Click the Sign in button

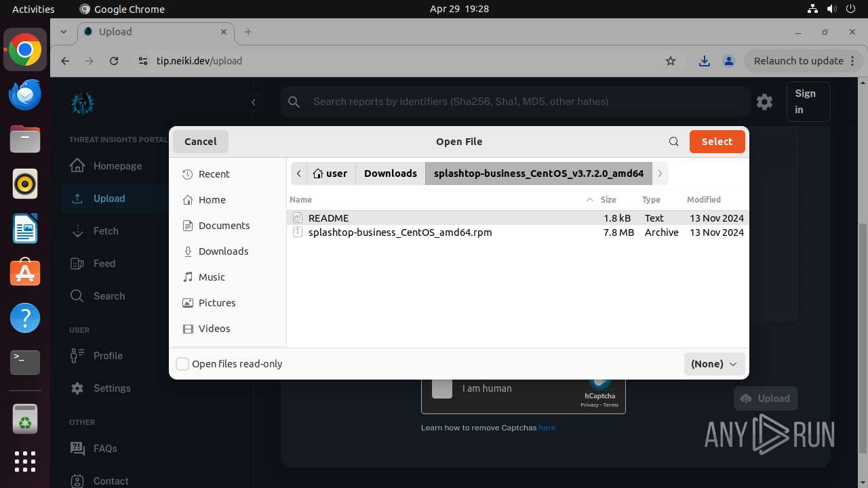808,102
